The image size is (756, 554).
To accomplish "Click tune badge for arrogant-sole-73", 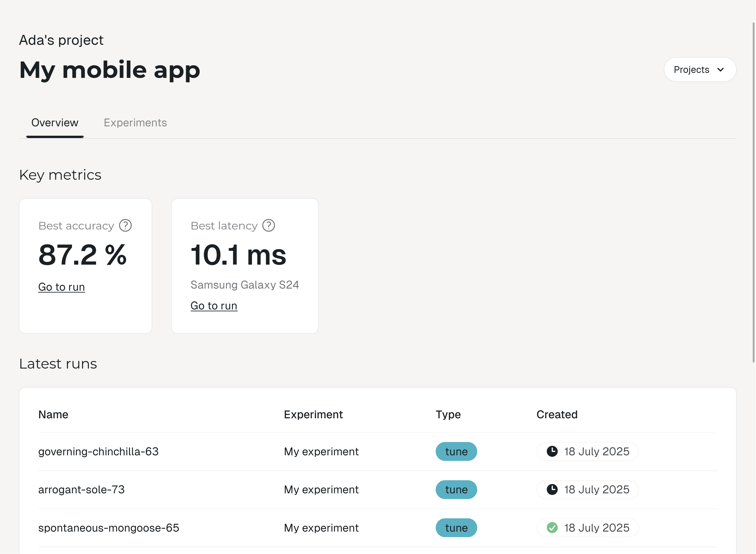I will (x=456, y=490).
